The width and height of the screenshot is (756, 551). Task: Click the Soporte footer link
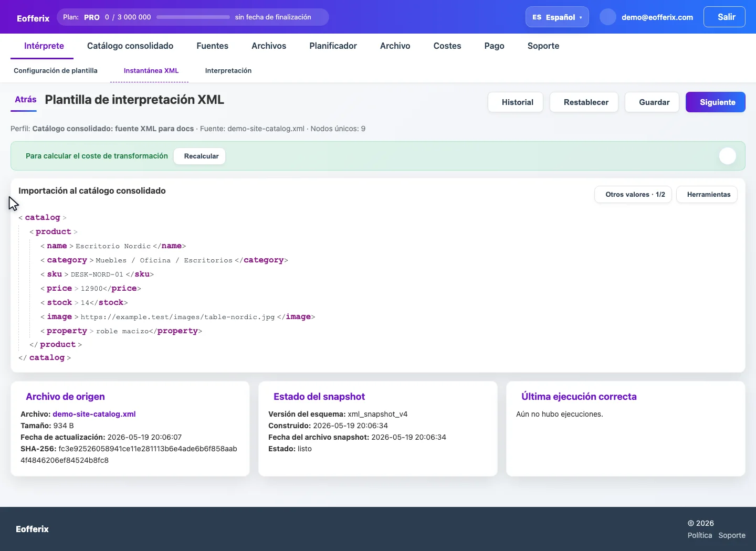(732, 535)
